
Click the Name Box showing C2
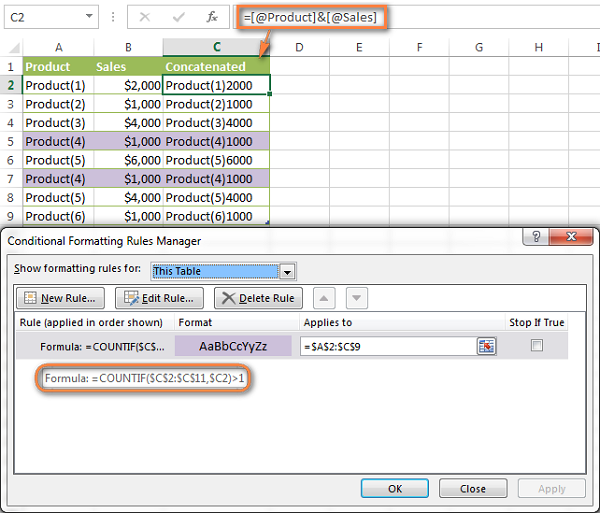pyautogui.click(x=51, y=17)
